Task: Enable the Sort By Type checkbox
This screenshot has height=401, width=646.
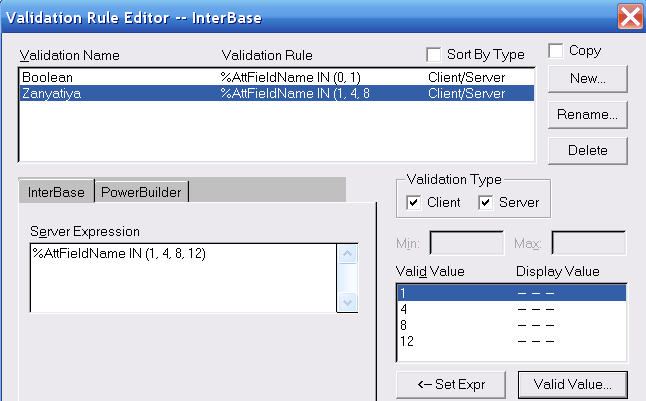Action: point(433,55)
